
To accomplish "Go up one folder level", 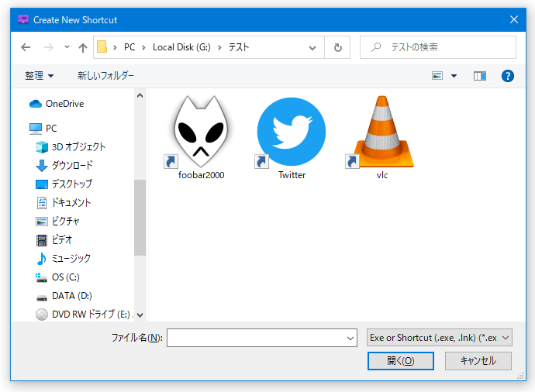I will pyautogui.click(x=82, y=47).
